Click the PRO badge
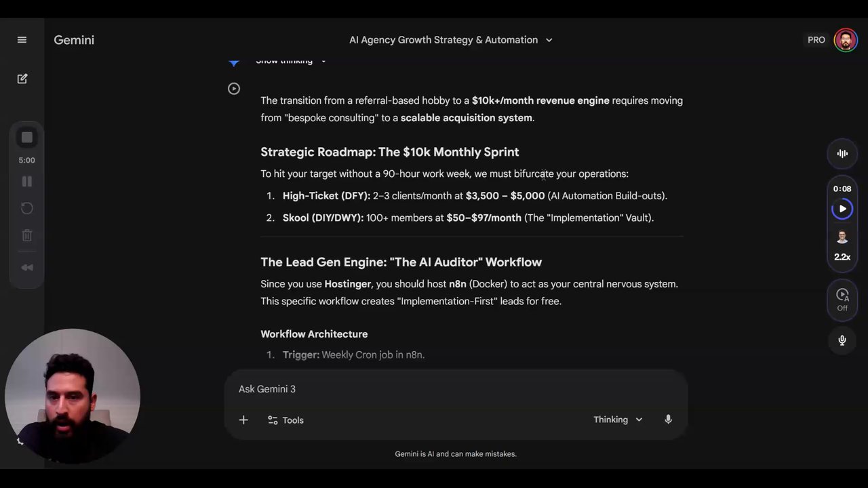This screenshot has height=488, width=868. (x=816, y=40)
